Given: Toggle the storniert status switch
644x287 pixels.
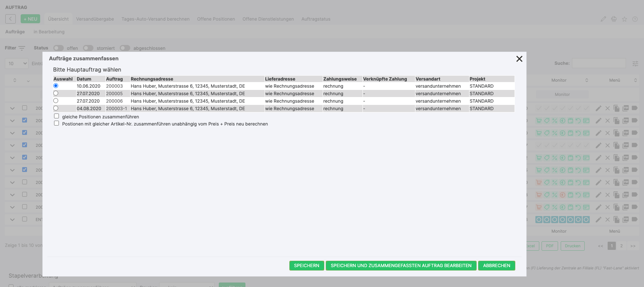Looking at the screenshot, I should [88, 48].
